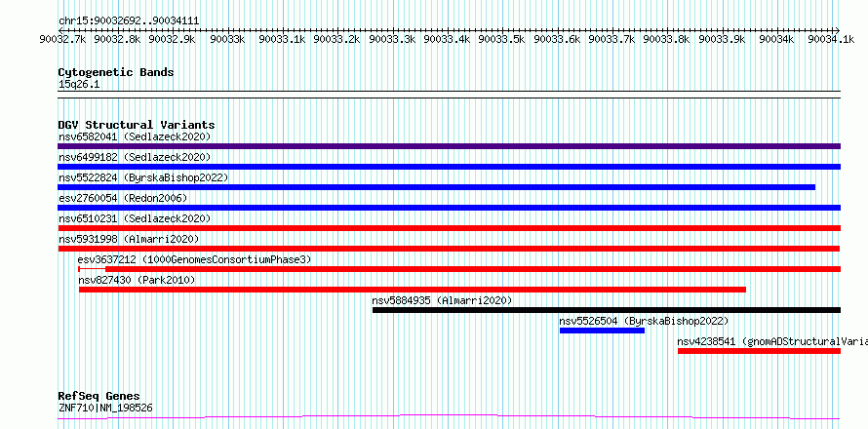Select the short nsv5526504 blue bar
Viewport: 868px width, 429px height.
pos(603,331)
